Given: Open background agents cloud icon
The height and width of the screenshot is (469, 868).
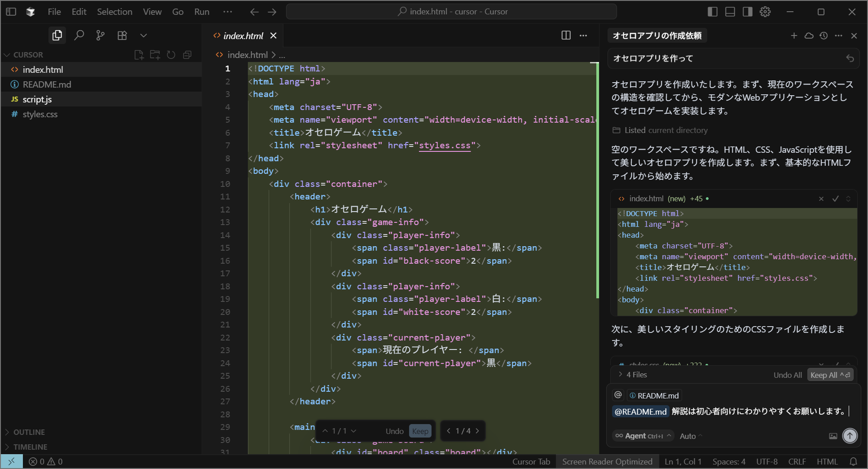Looking at the screenshot, I should tap(809, 35).
